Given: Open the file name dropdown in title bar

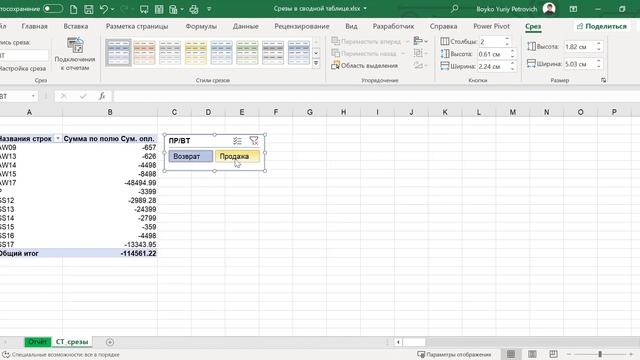Looking at the screenshot, I should (365, 9).
